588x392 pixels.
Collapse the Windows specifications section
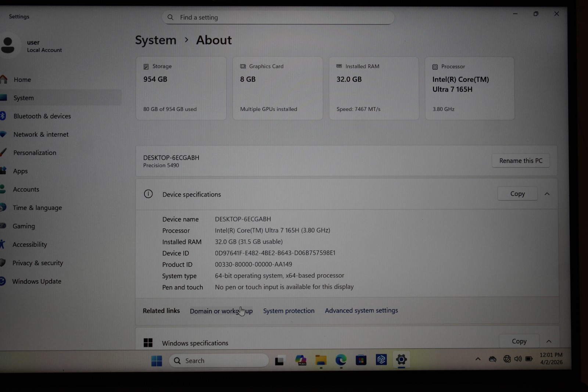click(x=549, y=341)
